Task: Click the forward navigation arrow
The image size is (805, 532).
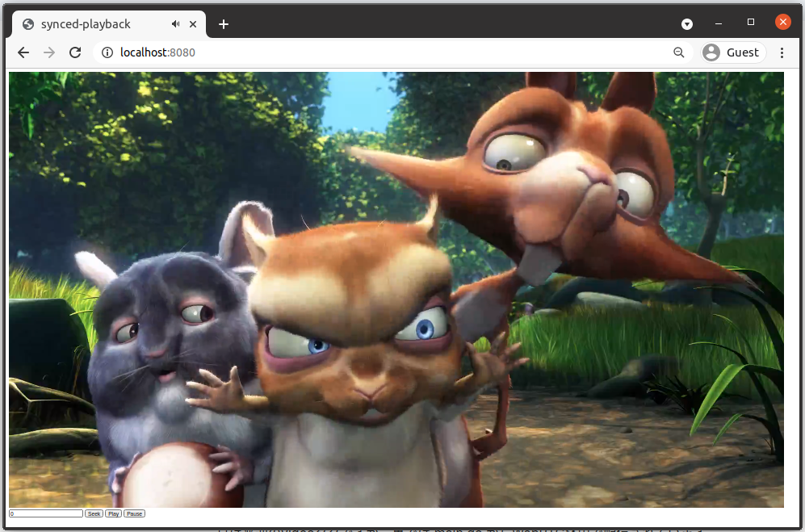Action: pos(49,52)
